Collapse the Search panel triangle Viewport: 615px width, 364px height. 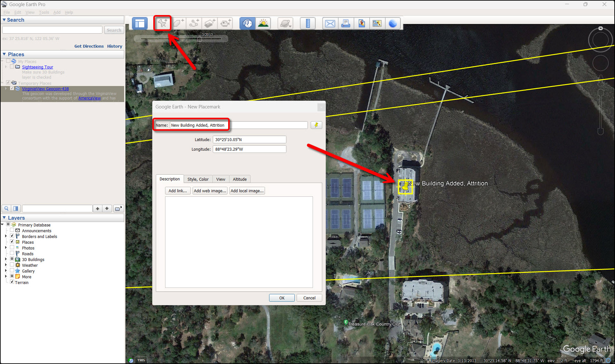click(x=4, y=20)
